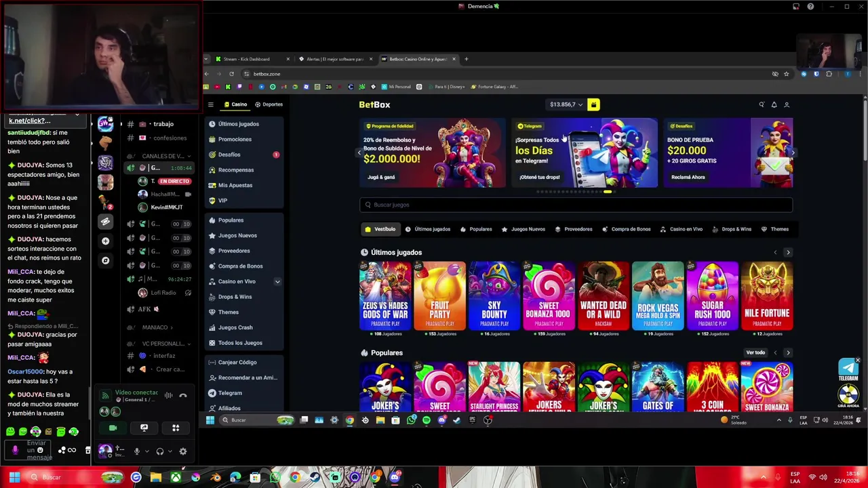868x488 pixels.
Task: Open Promociones in the sidebar
Action: 235,139
